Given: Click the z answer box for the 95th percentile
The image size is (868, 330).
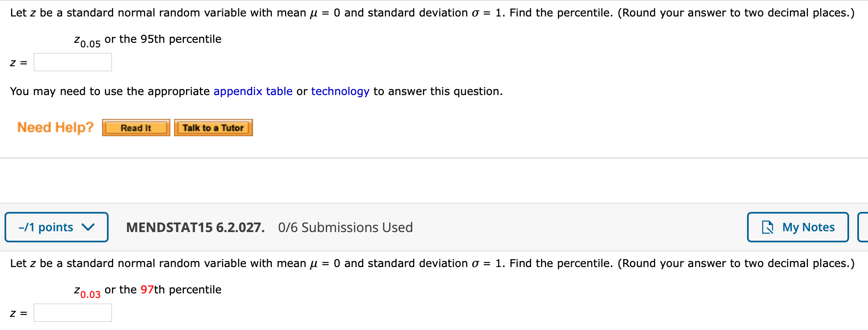Looking at the screenshot, I should coord(72,62).
